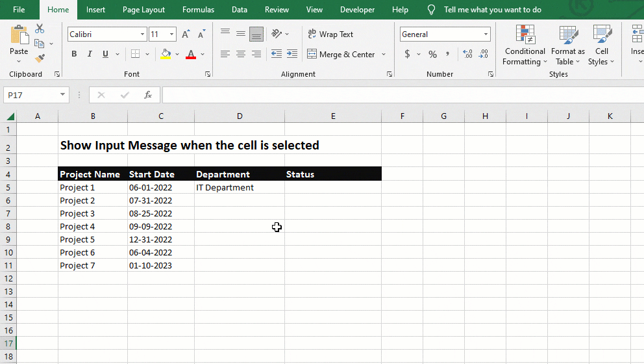Toggle Italic formatting
The height and width of the screenshot is (364, 644).
[x=90, y=54]
